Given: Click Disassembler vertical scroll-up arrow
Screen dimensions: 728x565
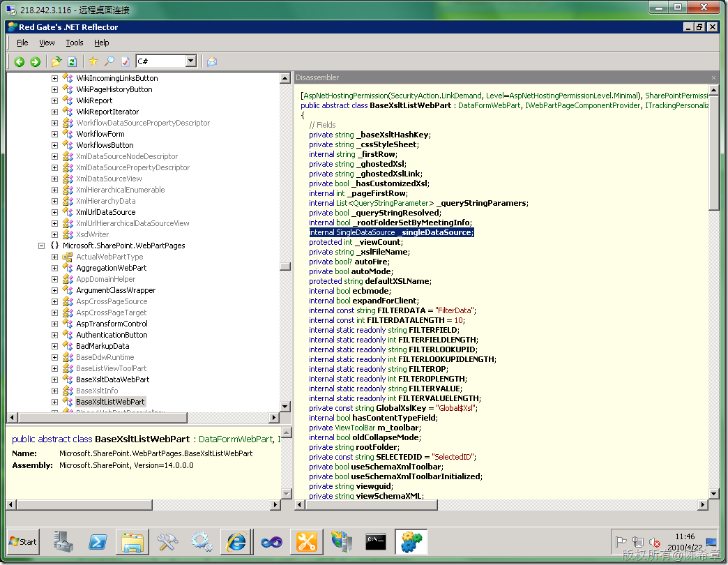Looking at the screenshot, I should tap(713, 89).
